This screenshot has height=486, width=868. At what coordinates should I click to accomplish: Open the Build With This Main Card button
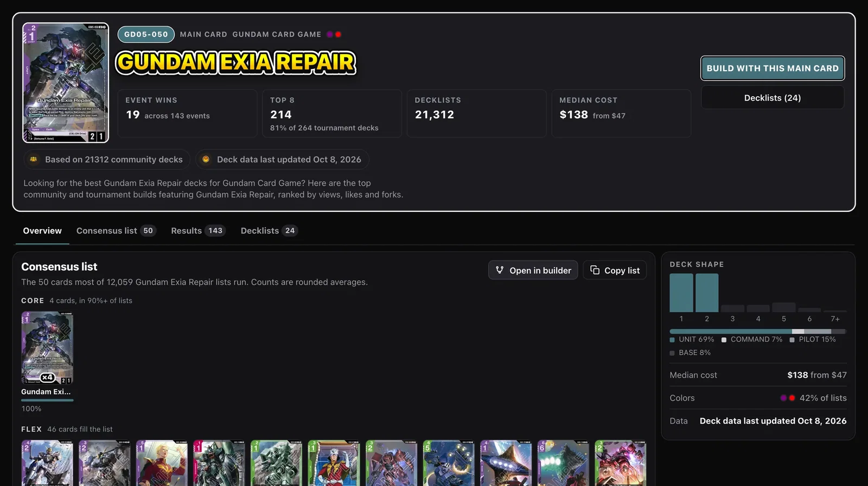pos(773,68)
